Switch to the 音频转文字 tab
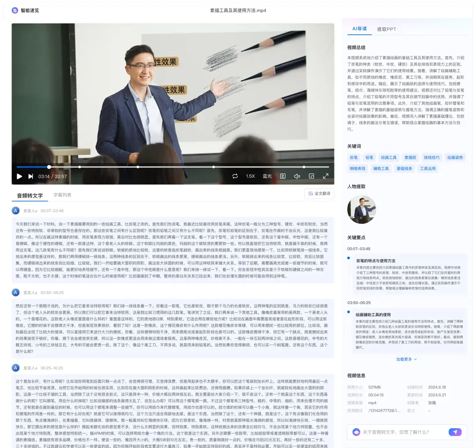476x448 pixels. (30, 196)
